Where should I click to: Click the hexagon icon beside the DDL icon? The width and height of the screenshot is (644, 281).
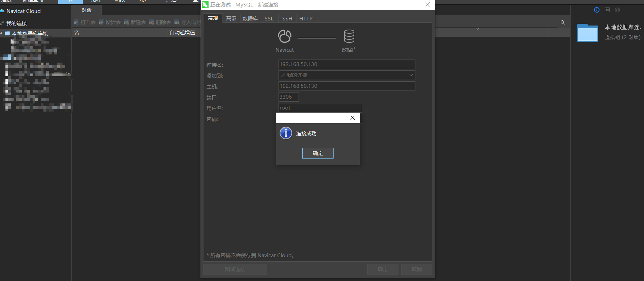[618, 10]
